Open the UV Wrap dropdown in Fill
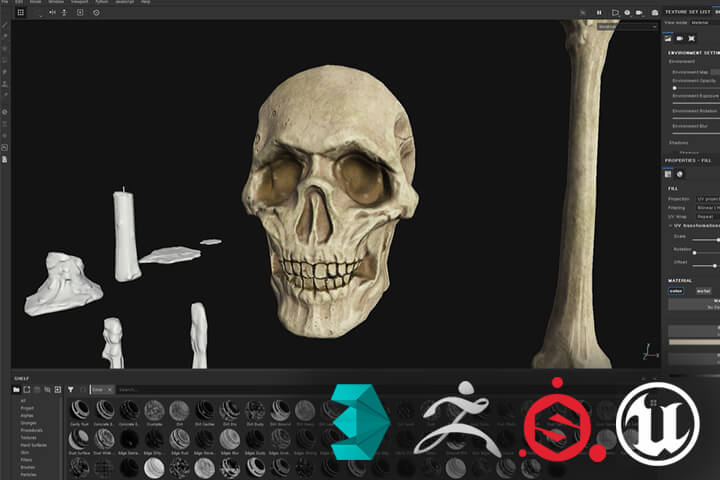The image size is (720, 480). 707,216
